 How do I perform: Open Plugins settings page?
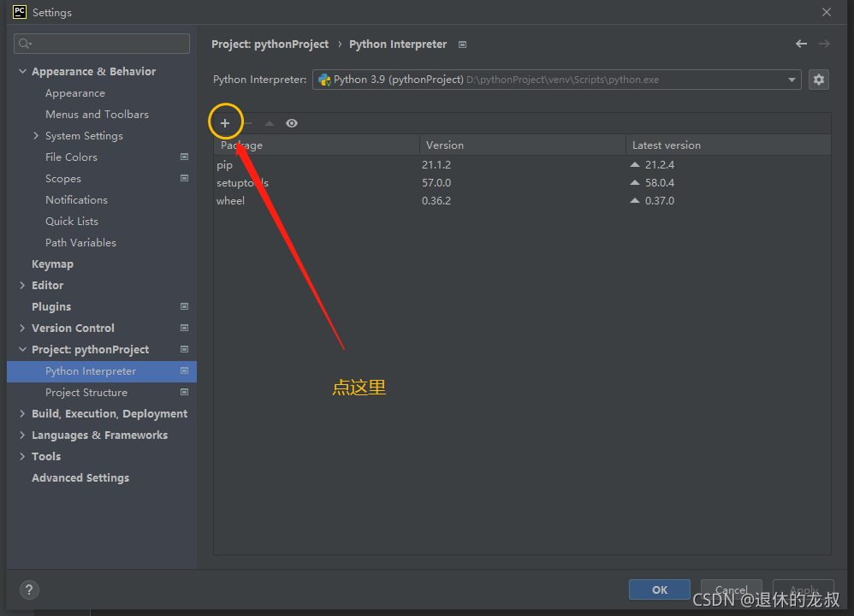(51, 306)
